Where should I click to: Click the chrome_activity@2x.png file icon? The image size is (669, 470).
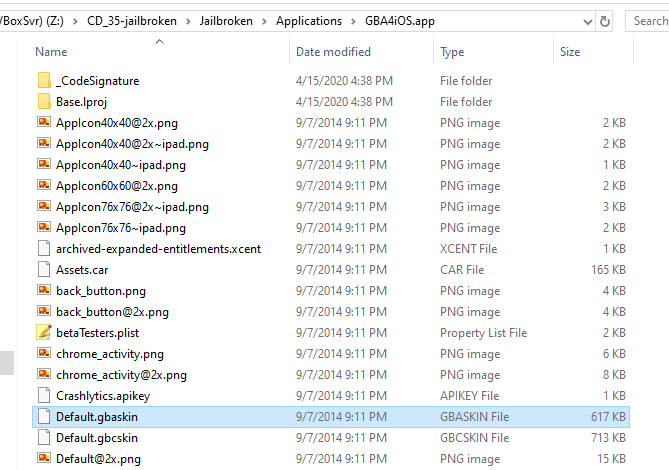coord(44,374)
